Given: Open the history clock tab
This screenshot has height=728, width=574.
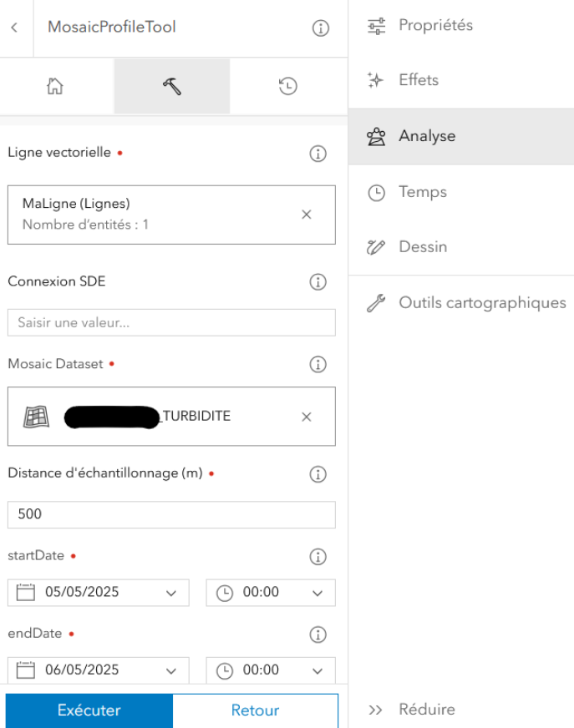Looking at the screenshot, I should click(x=287, y=86).
